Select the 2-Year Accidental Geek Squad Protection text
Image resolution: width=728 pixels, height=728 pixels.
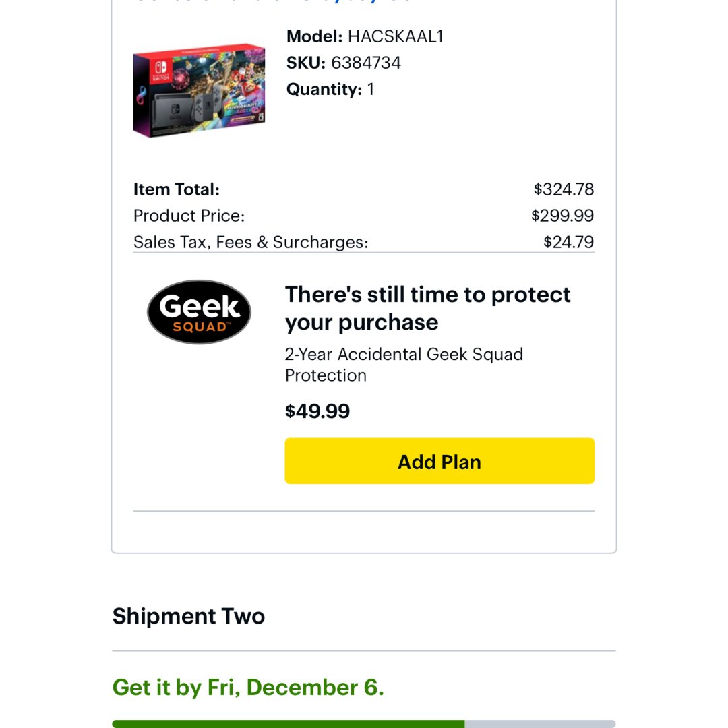coord(404,365)
